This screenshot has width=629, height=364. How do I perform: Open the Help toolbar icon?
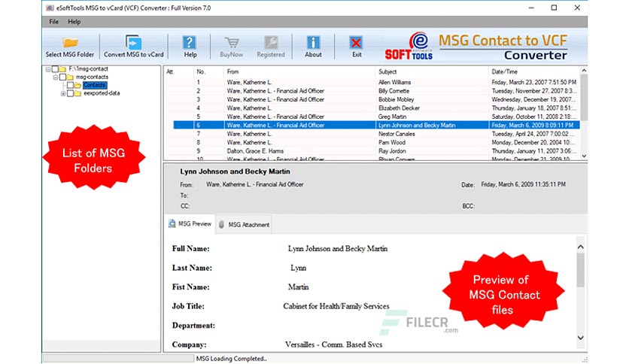coord(190,42)
